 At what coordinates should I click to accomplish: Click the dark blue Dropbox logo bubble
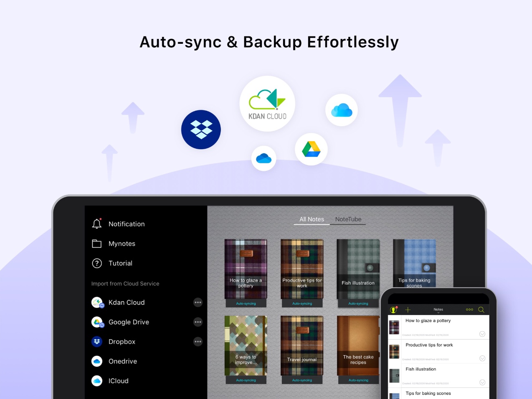tap(201, 130)
